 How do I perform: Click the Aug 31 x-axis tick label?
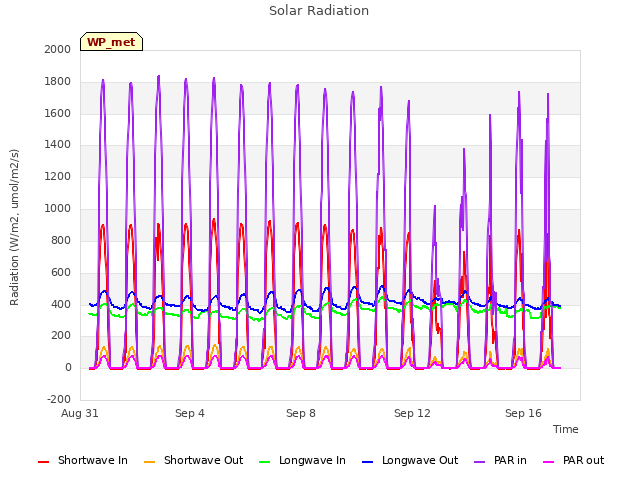pyautogui.click(x=80, y=413)
